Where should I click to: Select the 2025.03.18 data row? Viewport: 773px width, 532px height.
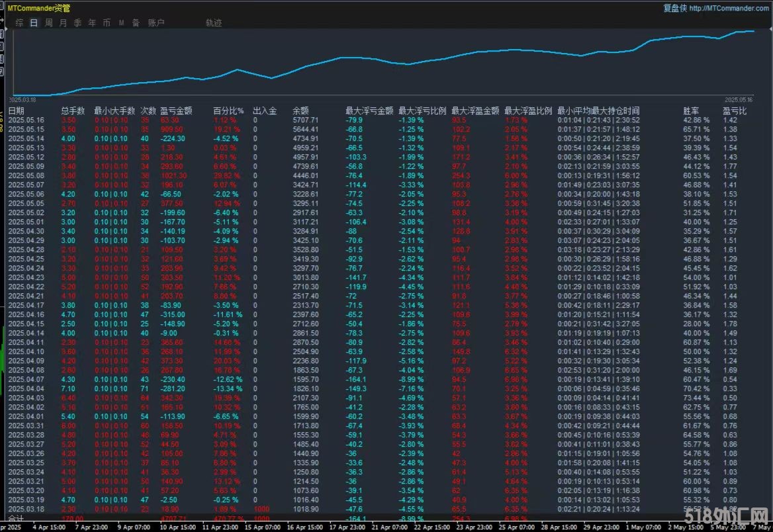point(26,508)
